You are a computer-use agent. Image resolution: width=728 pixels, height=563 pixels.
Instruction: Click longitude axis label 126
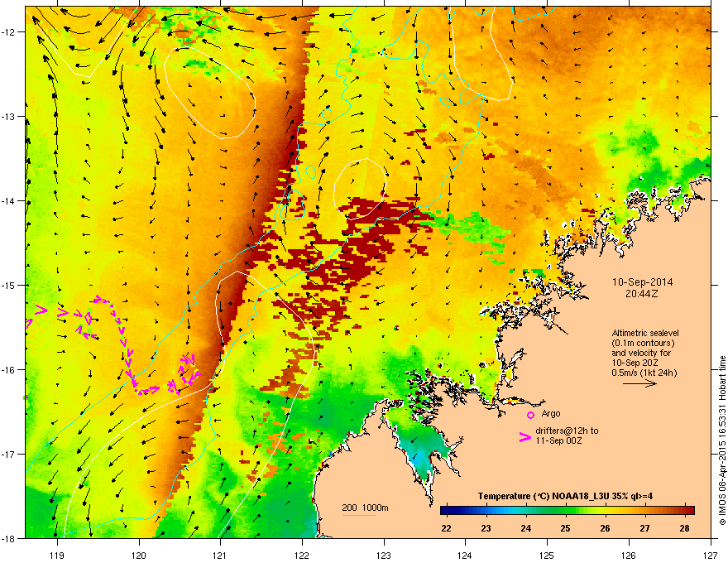tap(629, 555)
